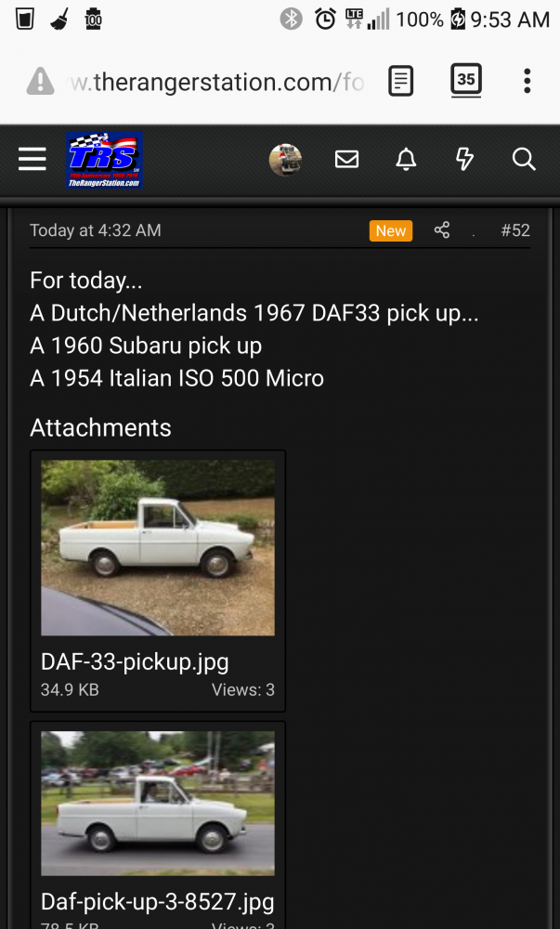Image resolution: width=560 pixels, height=929 pixels.
Task: Open the second DAF pickup thumbnail image
Action: pyautogui.click(x=158, y=804)
